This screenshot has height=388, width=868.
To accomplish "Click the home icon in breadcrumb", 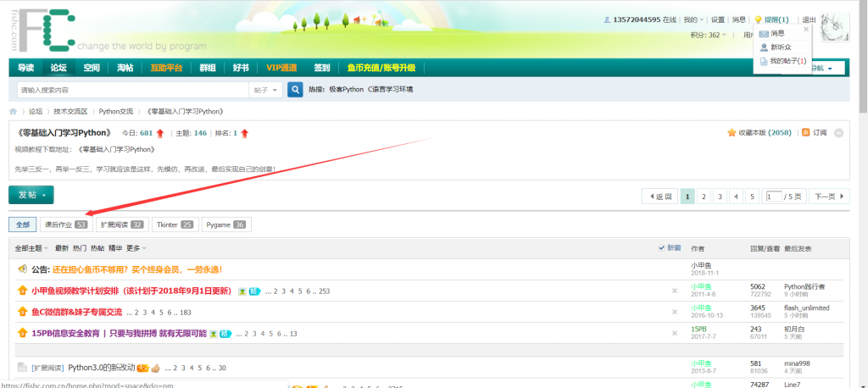I will [14, 111].
